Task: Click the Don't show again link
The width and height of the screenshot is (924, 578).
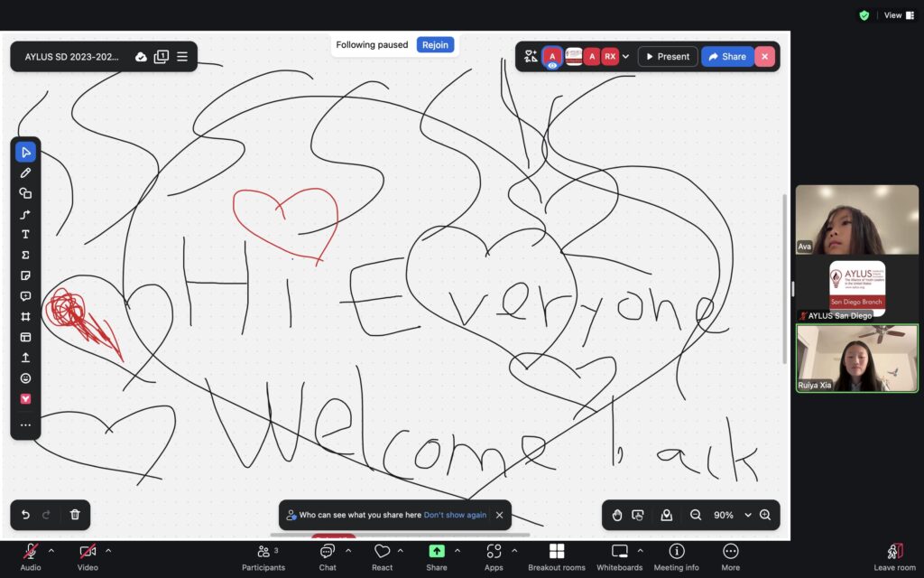Action: click(455, 515)
